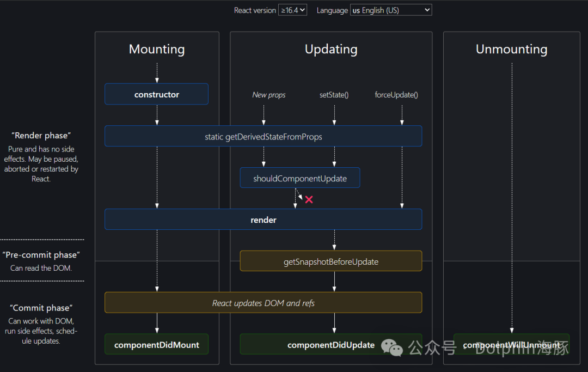Open the componentDidUpdate method box
The image size is (588, 372).
331,344
